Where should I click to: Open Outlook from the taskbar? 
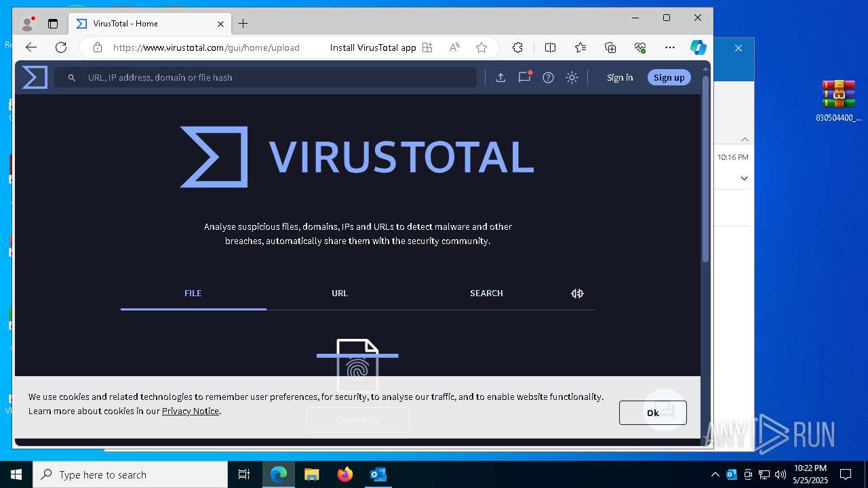[x=378, y=474]
